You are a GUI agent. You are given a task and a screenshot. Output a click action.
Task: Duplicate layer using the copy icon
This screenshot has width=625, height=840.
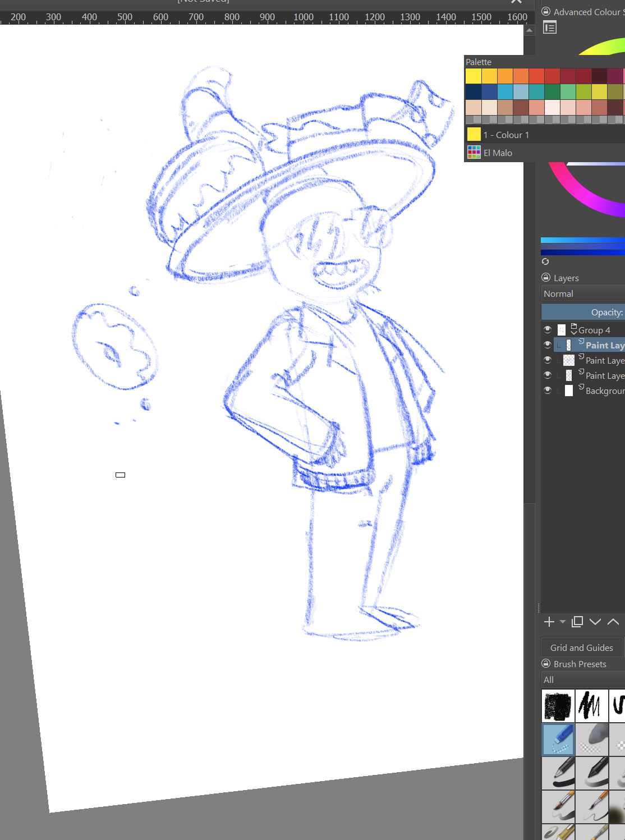pyautogui.click(x=577, y=622)
